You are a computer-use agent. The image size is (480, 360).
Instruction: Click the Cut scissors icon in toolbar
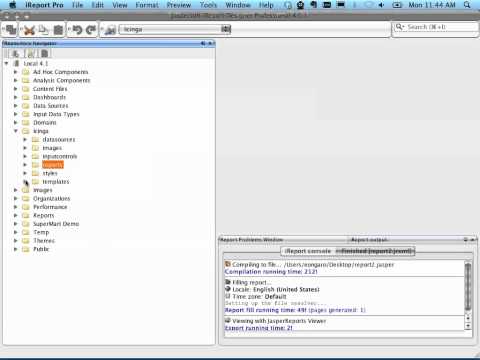[x=29, y=30]
